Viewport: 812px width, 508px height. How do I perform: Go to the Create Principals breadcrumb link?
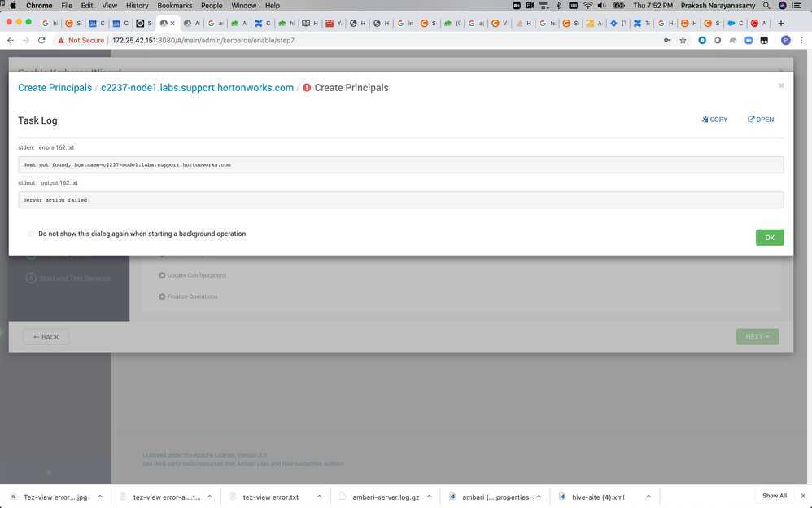[55, 88]
